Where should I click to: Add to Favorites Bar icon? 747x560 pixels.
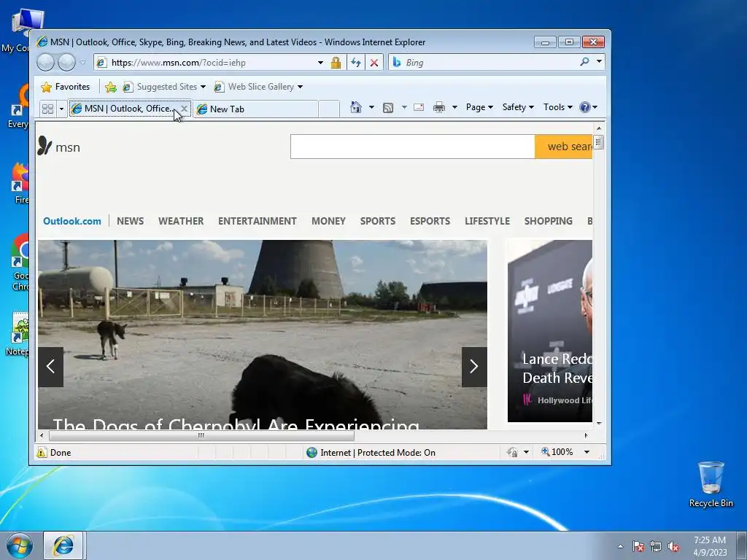pos(111,87)
